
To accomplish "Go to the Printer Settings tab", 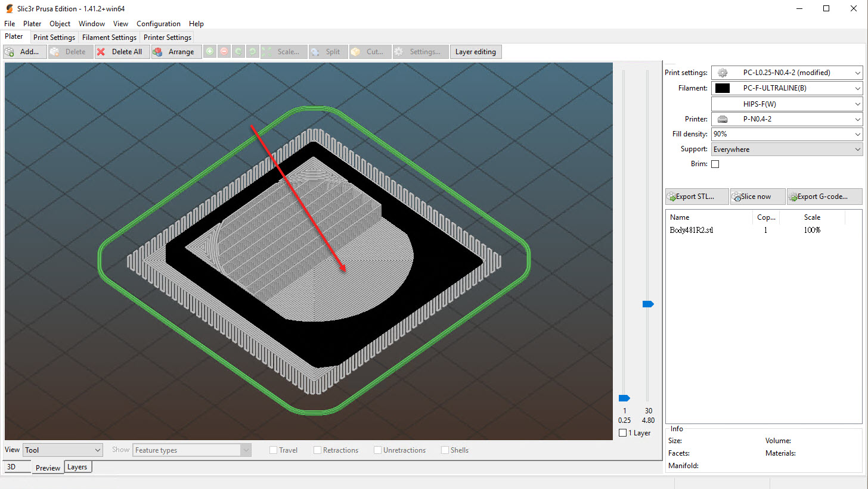I will click(x=168, y=38).
